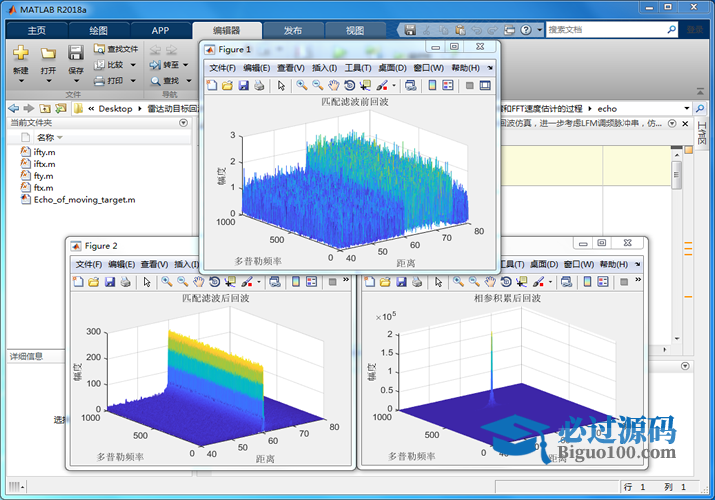Screen dimensions: 715x500
Task: Print figure icon in Figure 1 toolbar
Action: coord(259,85)
